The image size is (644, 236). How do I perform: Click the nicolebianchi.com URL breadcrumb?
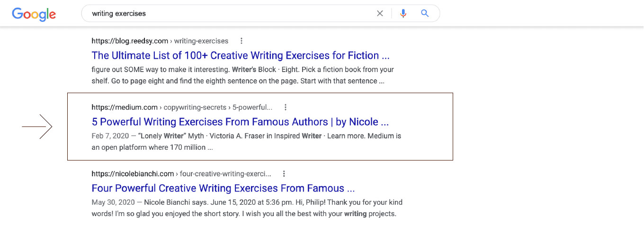click(133, 173)
